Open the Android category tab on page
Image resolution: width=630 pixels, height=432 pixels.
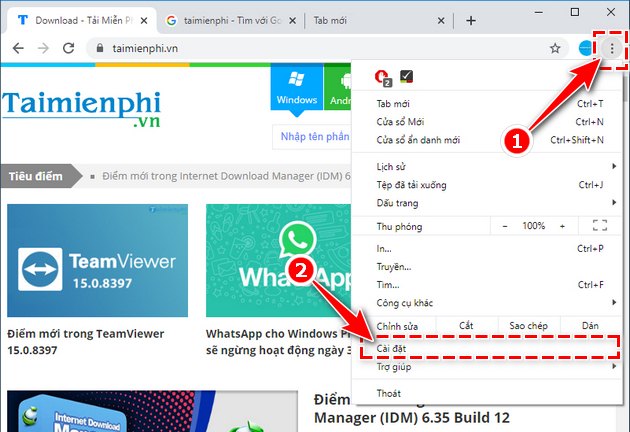338,88
